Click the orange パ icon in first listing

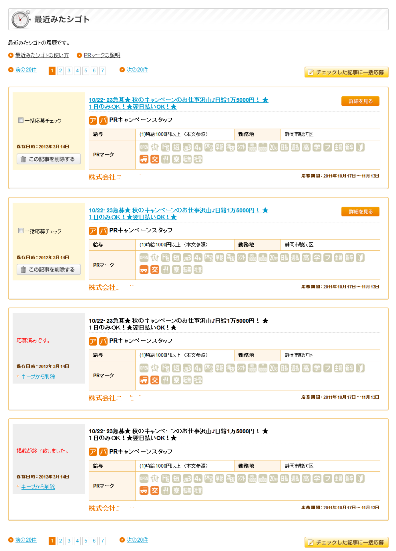coord(103,121)
